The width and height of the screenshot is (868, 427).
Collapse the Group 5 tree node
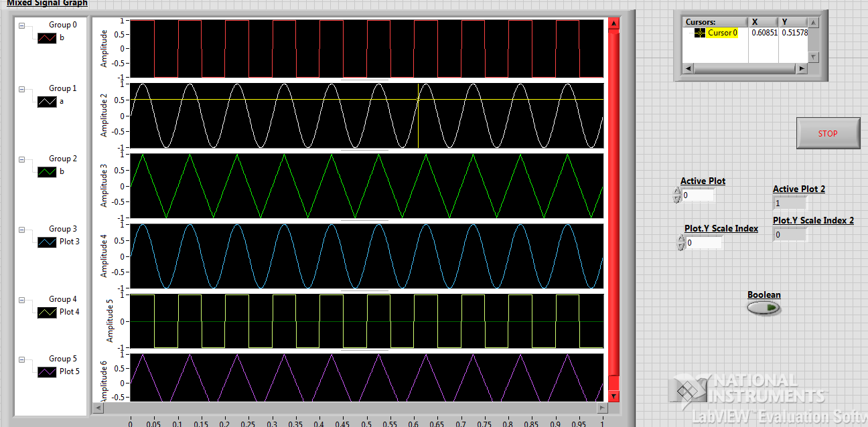pos(22,360)
